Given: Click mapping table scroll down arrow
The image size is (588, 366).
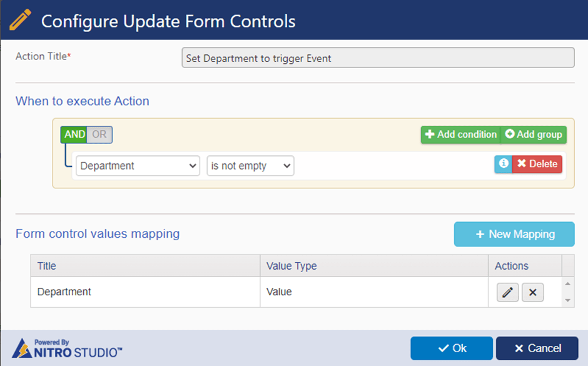Looking at the screenshot, I should [568, 300].
